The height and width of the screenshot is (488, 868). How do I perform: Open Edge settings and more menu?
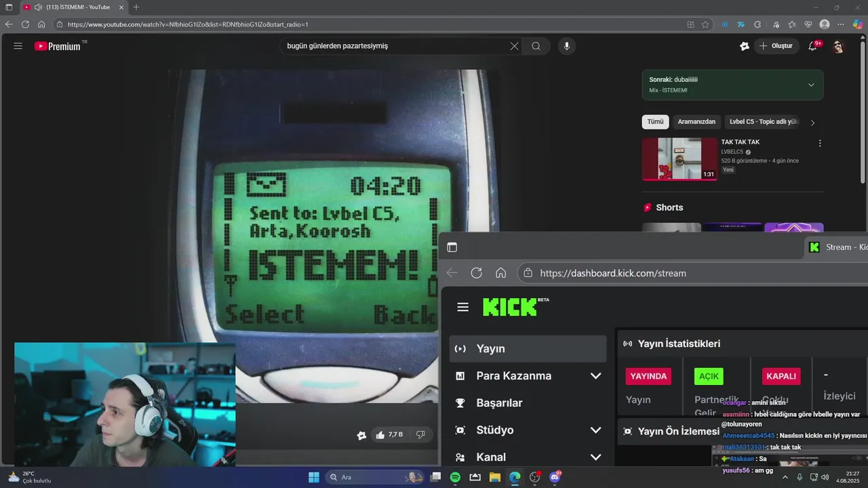pos(842,24)
